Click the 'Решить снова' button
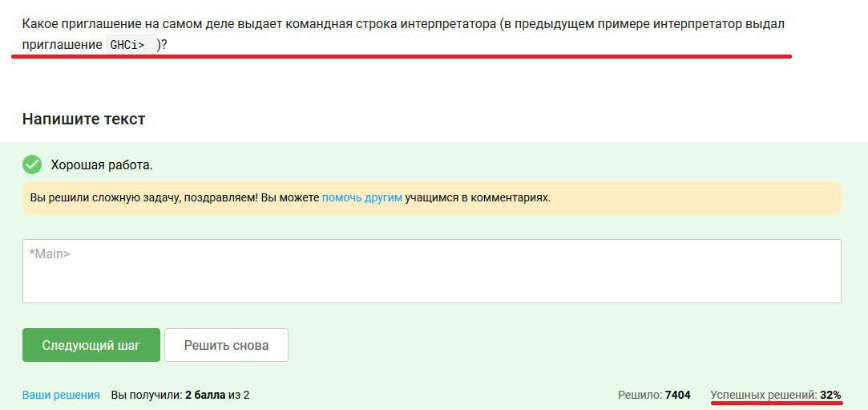 (x=226, y=345)
